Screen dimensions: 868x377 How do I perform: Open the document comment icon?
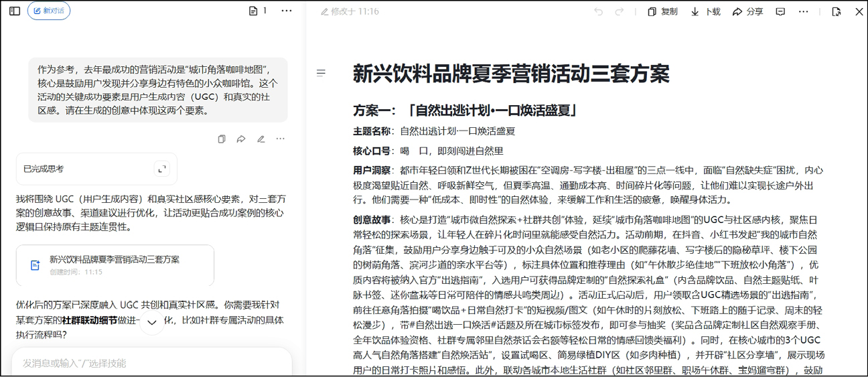(x=780, y=12)
